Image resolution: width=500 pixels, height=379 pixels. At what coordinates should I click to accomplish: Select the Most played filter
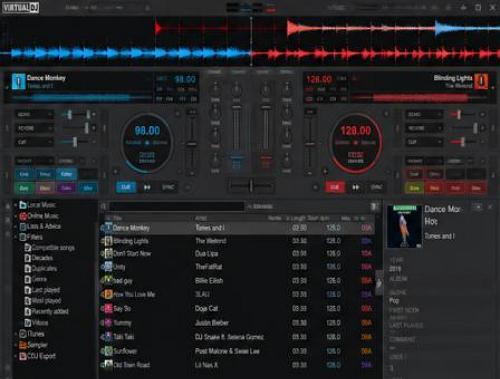43,301
